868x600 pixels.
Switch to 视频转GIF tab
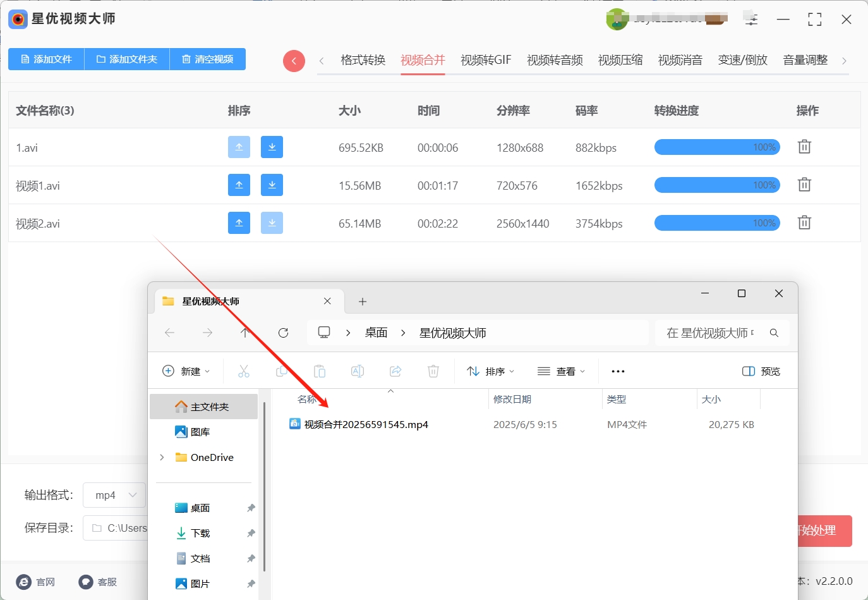(x=486, y=60)
